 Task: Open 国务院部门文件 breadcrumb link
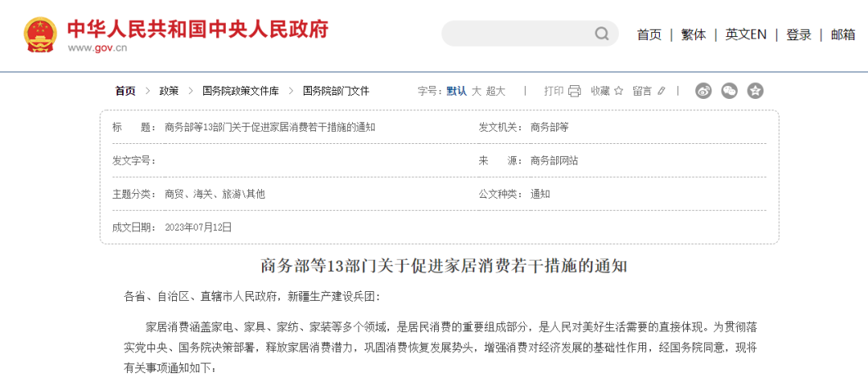tap(336, 92)
